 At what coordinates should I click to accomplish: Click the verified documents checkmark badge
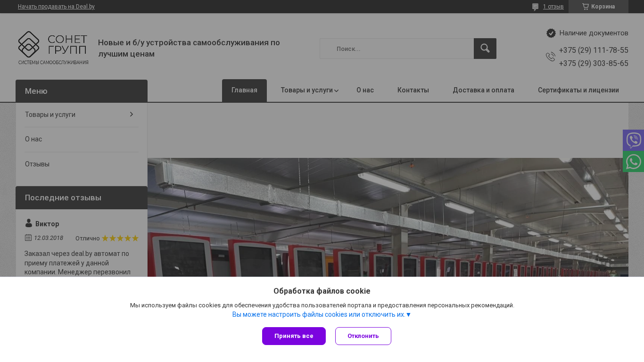click(x=551, y=33)
